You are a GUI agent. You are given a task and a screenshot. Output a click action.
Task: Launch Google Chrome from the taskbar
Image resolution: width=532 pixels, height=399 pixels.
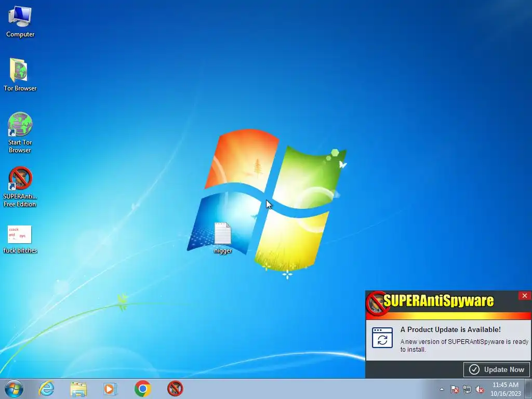click(142, 389)
